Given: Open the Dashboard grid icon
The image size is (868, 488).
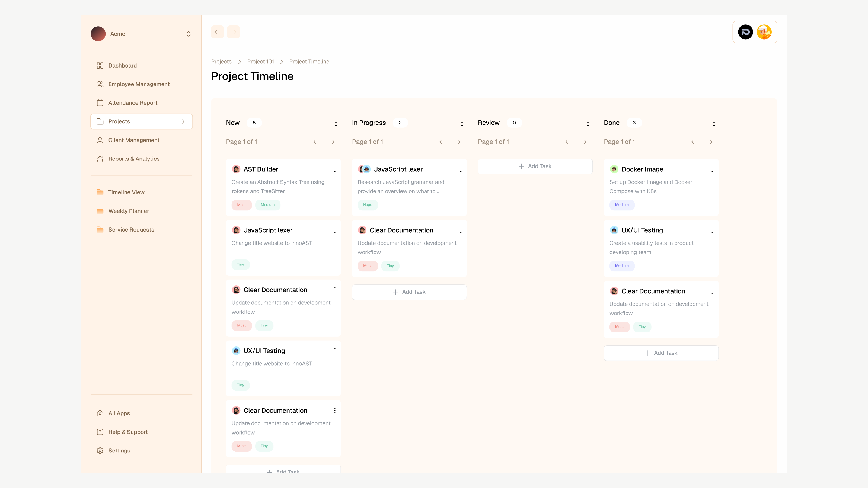Looking at the screenshot, I should coord(100,65).
